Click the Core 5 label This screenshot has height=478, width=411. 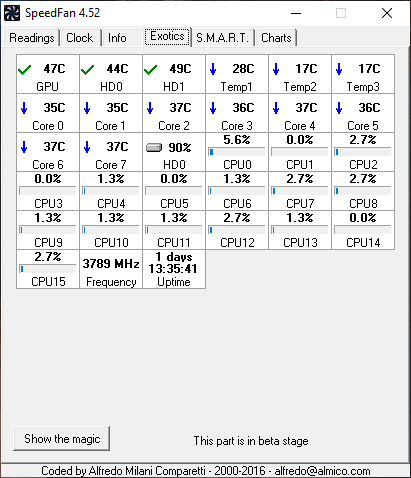click(363, 126)
